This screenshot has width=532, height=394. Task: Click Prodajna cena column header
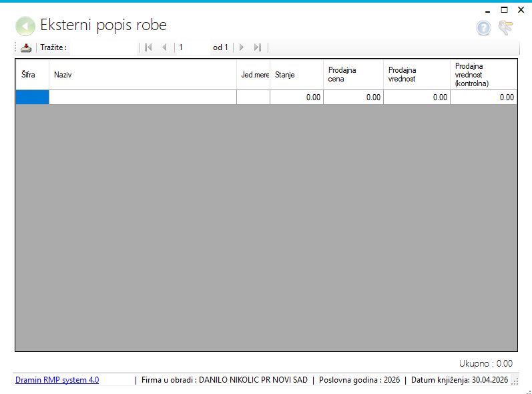(354, 75)
